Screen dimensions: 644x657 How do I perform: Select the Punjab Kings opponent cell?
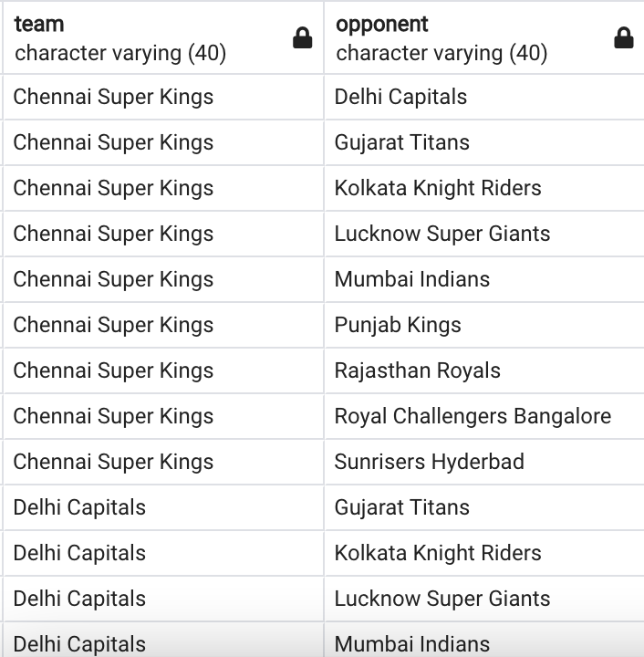[x=484, y=325]
